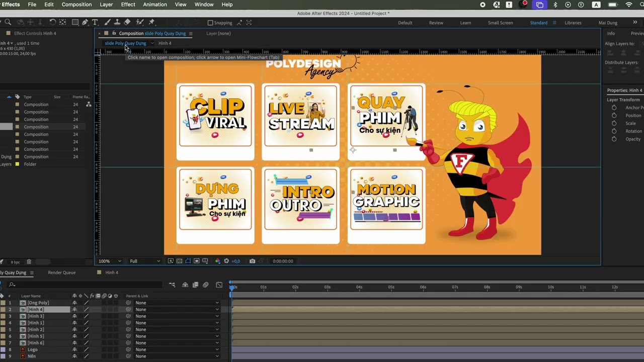Show channel and color management settings

click(x=217, y=261)
